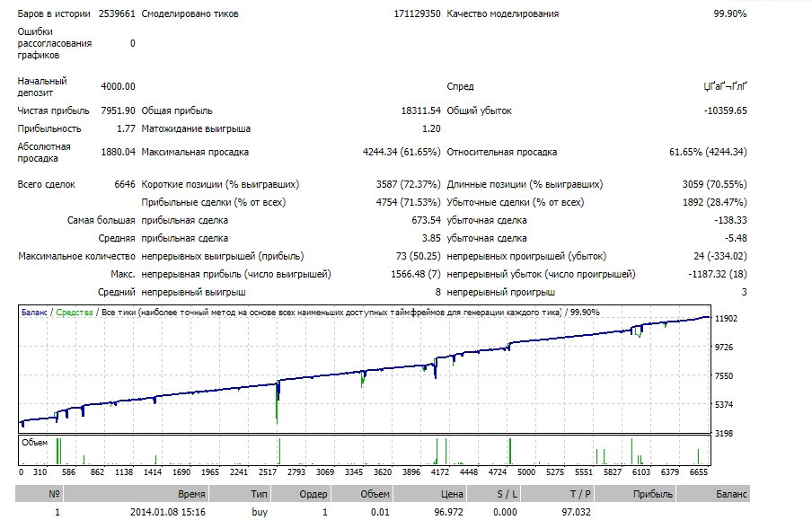812x520 pixels.
Task: Click the largest equity drawdown spike near trade 2517
Action: [x=277, y=404]
